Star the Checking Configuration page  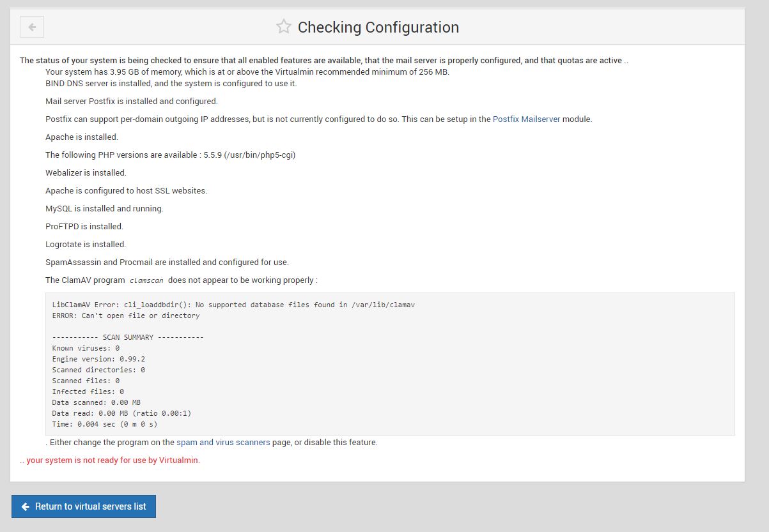[284, 27]
